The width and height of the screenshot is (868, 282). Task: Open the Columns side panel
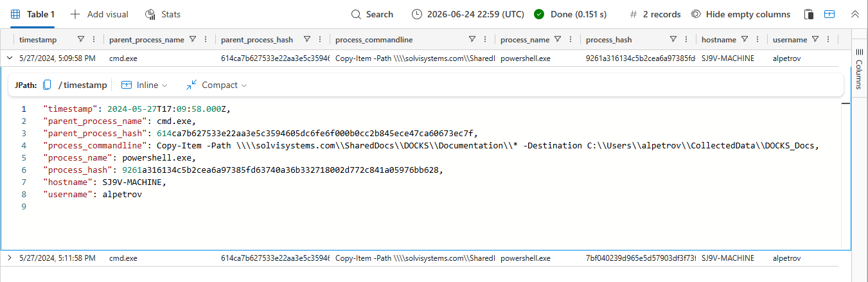point(859,69)
